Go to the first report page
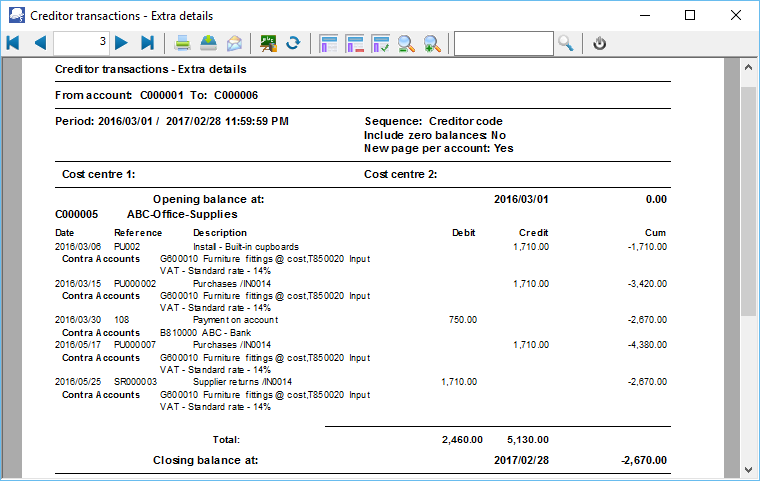The height and width of the screenshot is (481, 760). point(13,43)
